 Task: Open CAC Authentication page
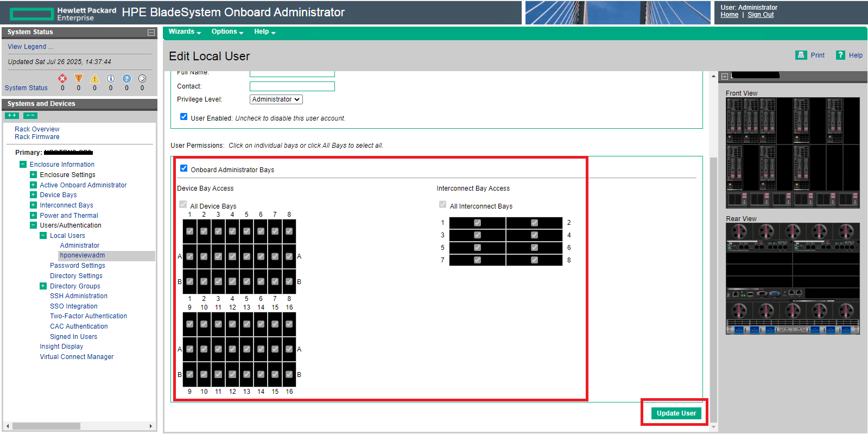pyautogui.click(x=79, y=326)
